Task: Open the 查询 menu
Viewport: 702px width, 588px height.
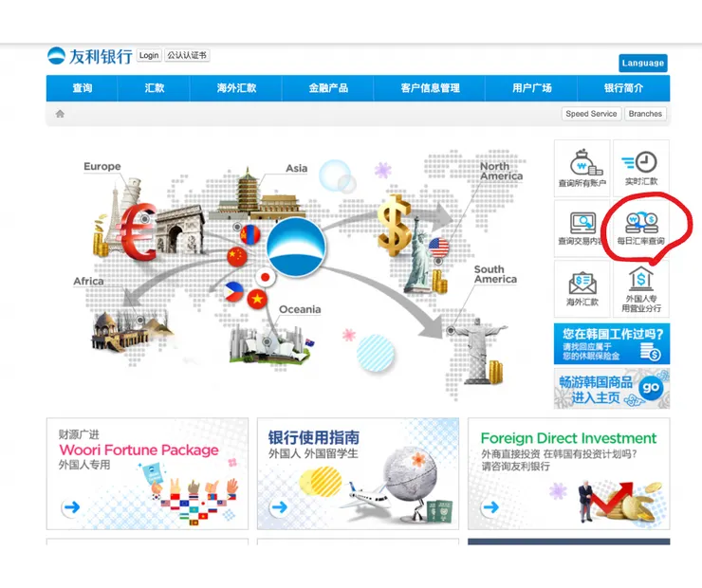Action: [x=83, y=88]
